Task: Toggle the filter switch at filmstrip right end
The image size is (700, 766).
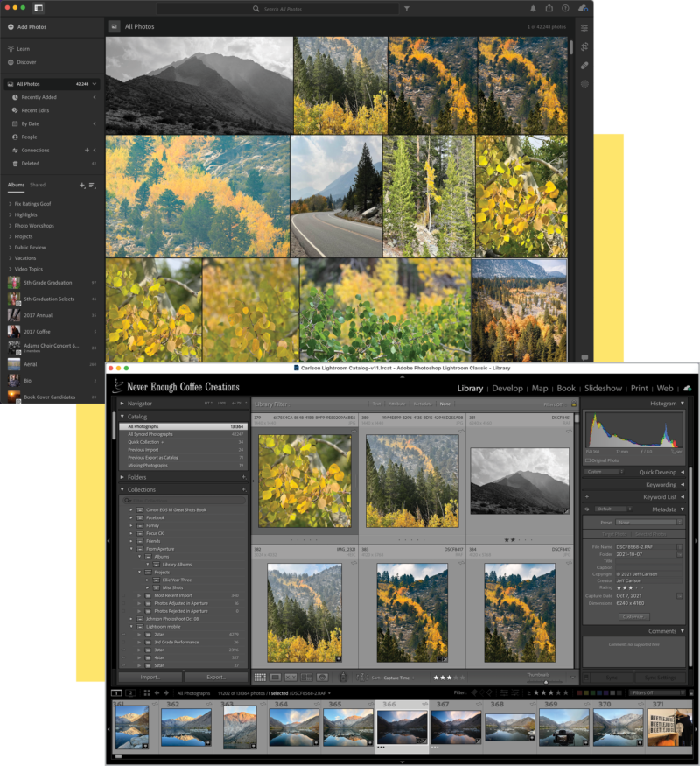Action: click(x=691, y=692)
